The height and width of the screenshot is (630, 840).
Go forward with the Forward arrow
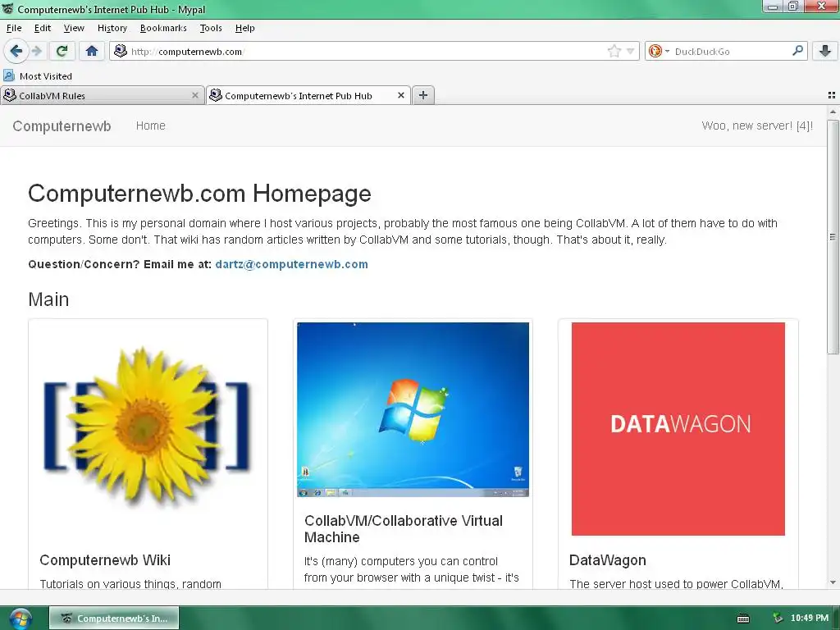click(x=36, y=51)
